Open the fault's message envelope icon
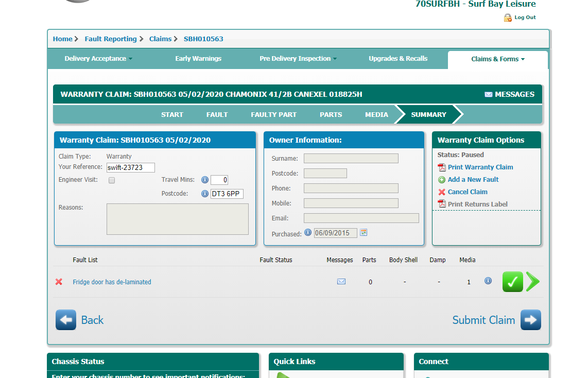588x378 pixels. [x=341, y=282]
